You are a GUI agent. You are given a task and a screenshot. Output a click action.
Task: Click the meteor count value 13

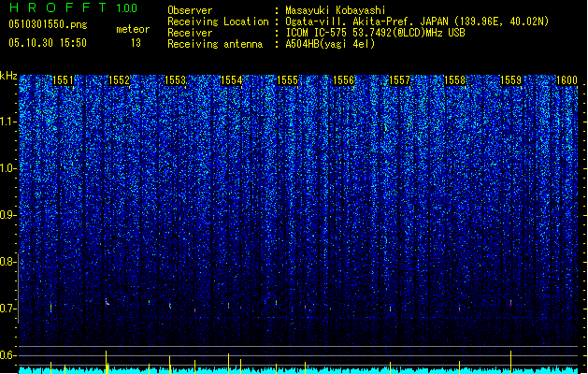[136, 43]
